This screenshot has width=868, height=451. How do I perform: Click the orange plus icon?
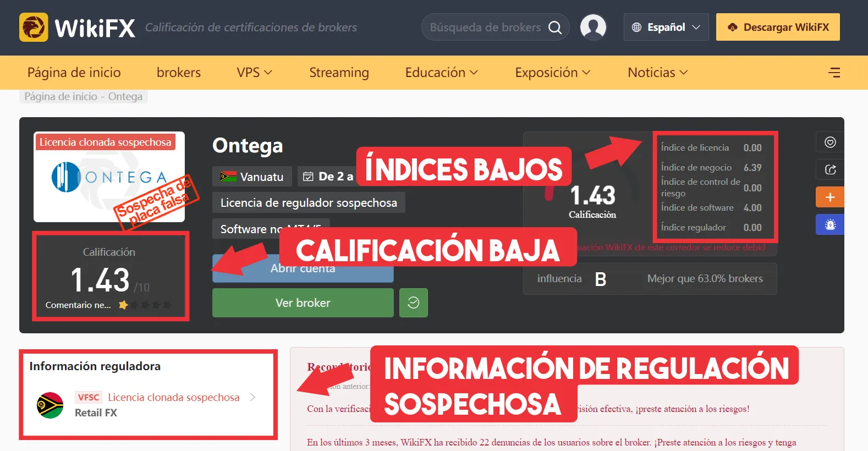click(830, 197)
